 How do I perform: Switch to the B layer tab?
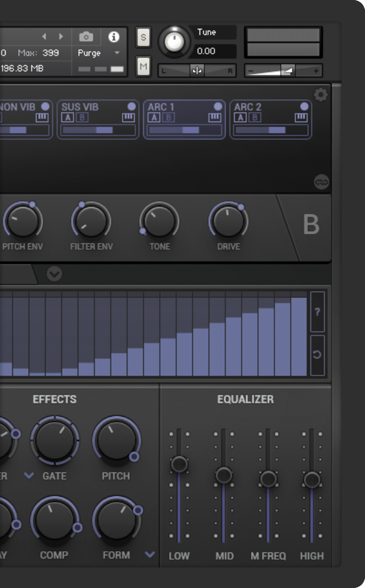click(x=311, y=225)
